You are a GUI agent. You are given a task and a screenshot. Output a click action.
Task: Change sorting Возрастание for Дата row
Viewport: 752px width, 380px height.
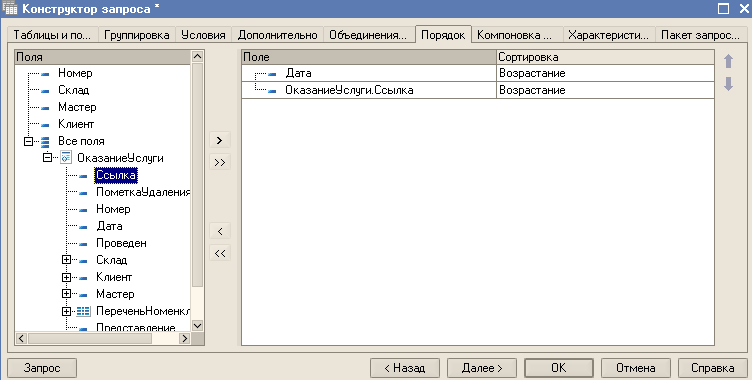pyautogui.click(x=605, y=73)
